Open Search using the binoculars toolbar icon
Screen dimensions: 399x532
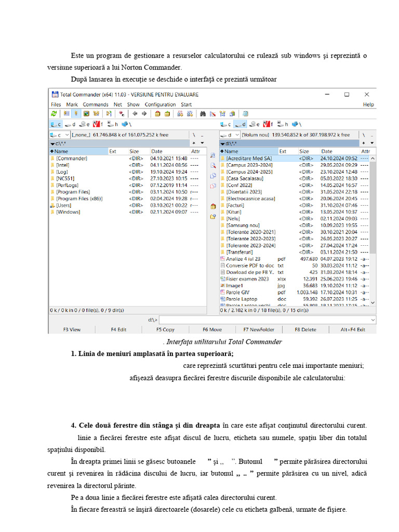pyautogui.click(x=203, y=114)
